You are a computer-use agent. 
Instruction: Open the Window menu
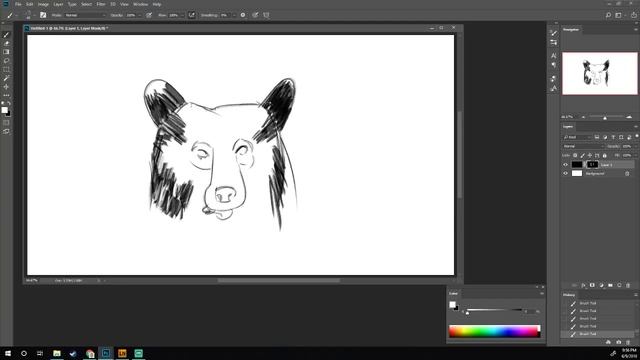pos(140,4)
